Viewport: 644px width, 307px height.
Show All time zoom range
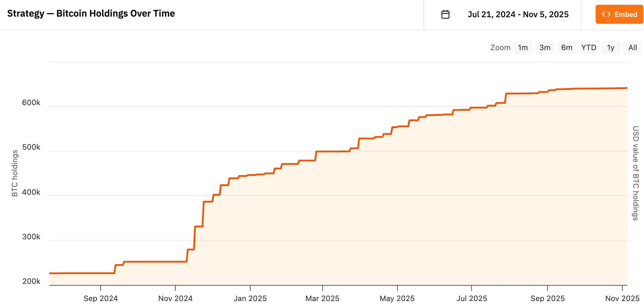pos(632,48)
